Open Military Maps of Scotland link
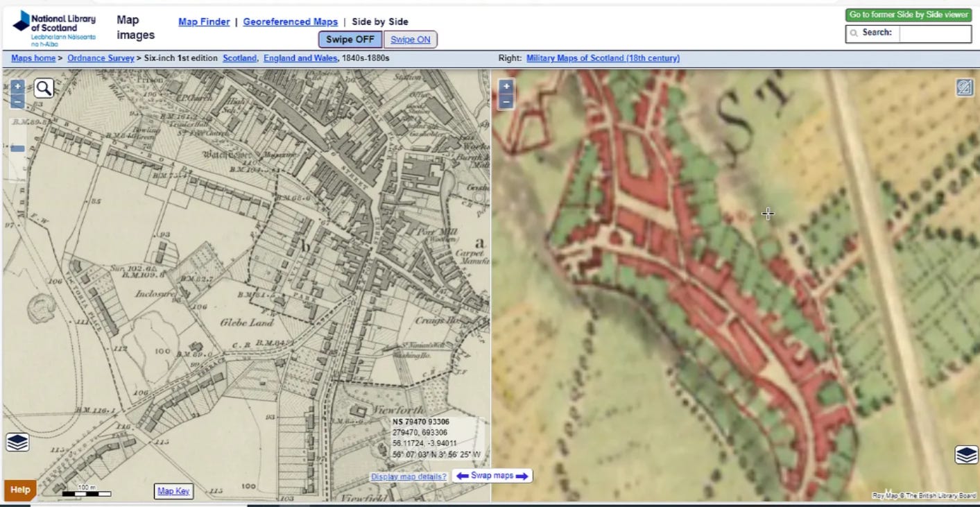Image resolution: width=980 pixels, height=507 pixels. [x=603, y=58]
